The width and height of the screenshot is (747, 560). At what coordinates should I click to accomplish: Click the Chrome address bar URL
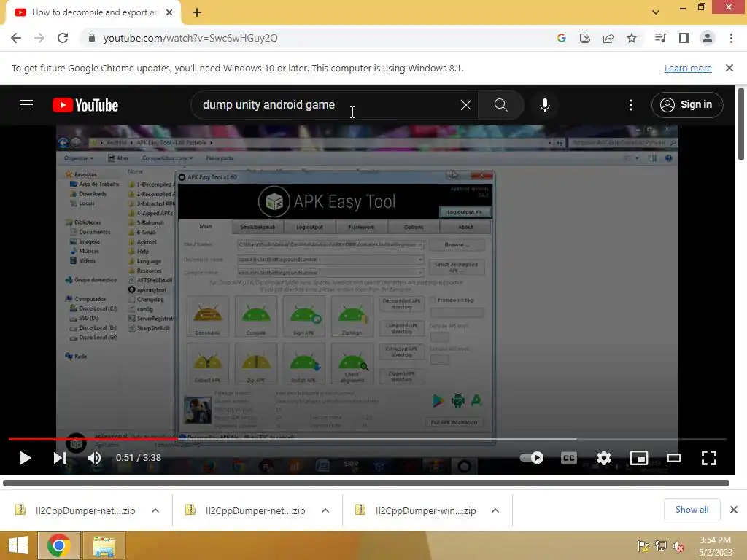190,38
